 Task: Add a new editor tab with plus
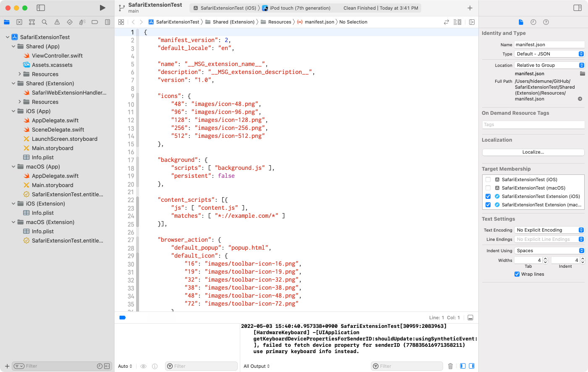pyautogui.click(x=470, y=8)
